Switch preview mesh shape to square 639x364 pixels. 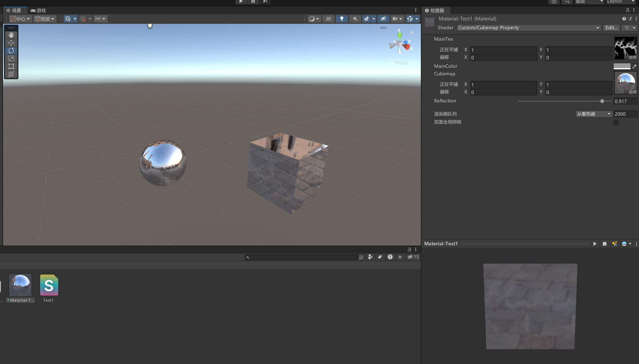(605, 244)
